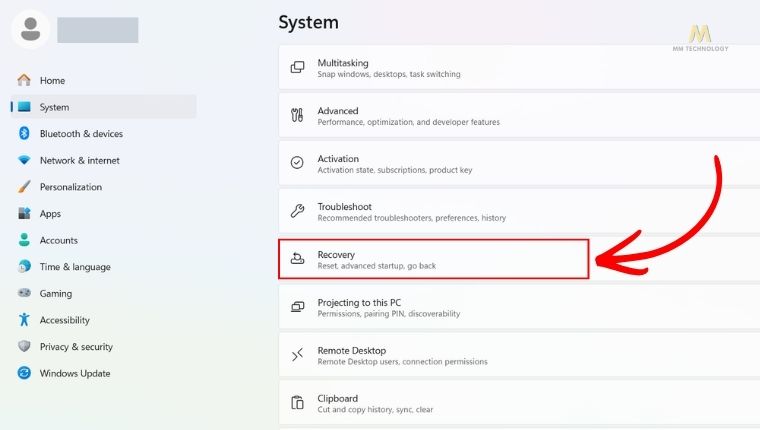
Task: Open Windows Update page
Action: (104, 373)
